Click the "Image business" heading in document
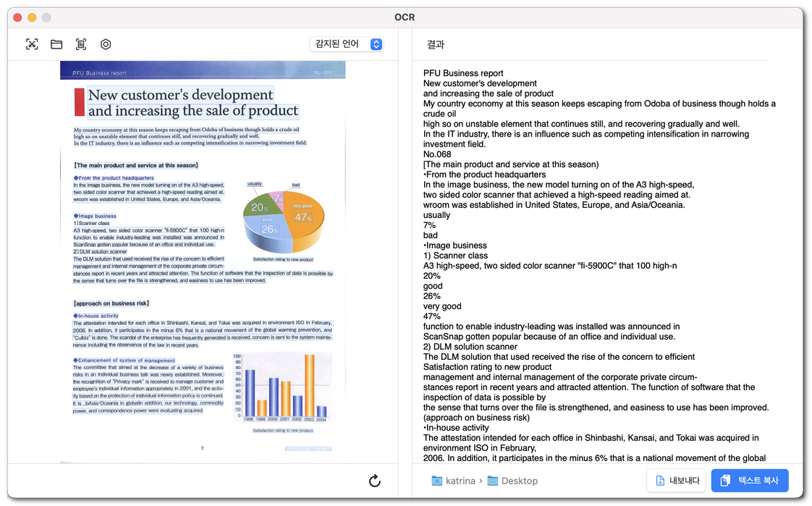The height and width of the screenshot is (506, 812). coord(97,216)
